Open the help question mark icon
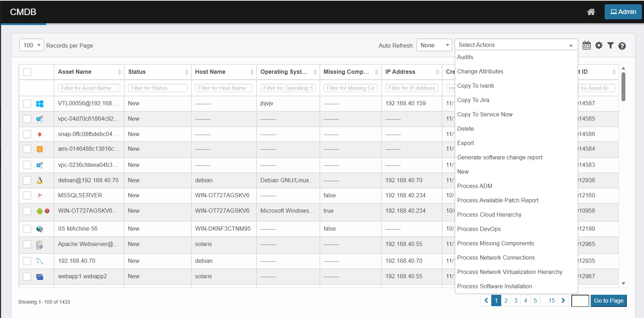 622,46
